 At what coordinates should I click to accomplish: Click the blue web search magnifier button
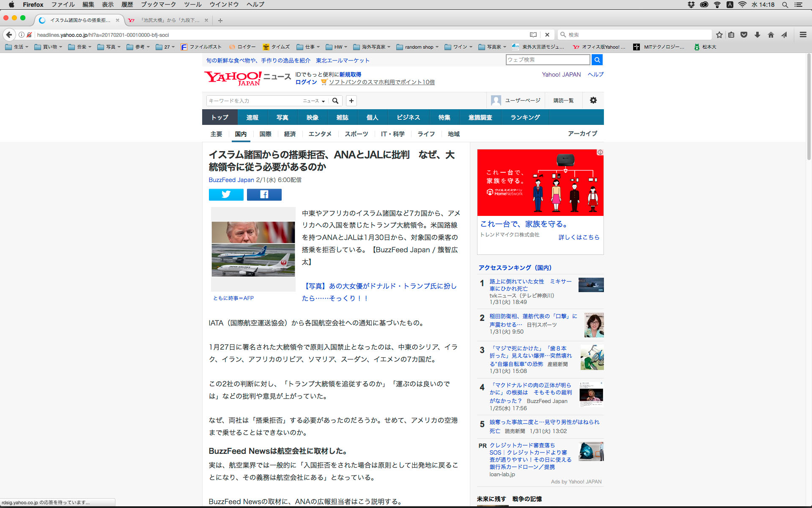(x=597, y=60)
